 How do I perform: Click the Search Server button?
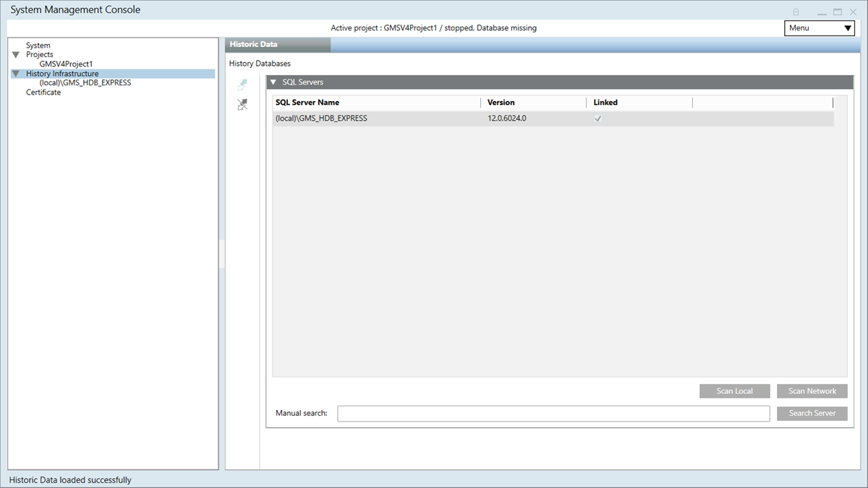click(x=812, y=414)
